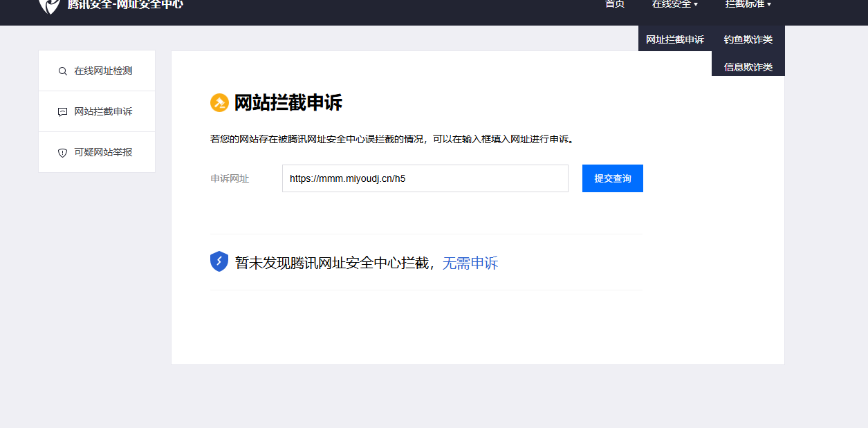This screenshot has height=428, width=868.
Task: Click the Tencent Security shield logo
Action: coord(49,6)
